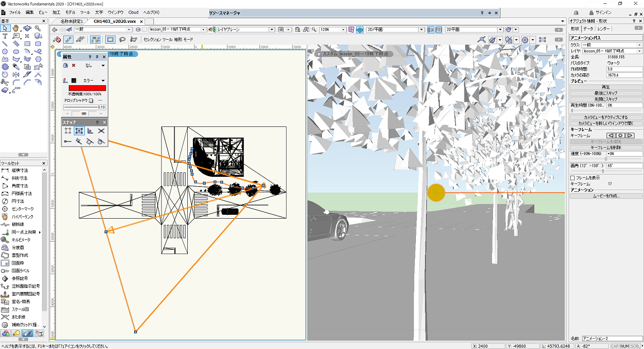Select the Oval tool
644x349 pixels.
(16, 51)
